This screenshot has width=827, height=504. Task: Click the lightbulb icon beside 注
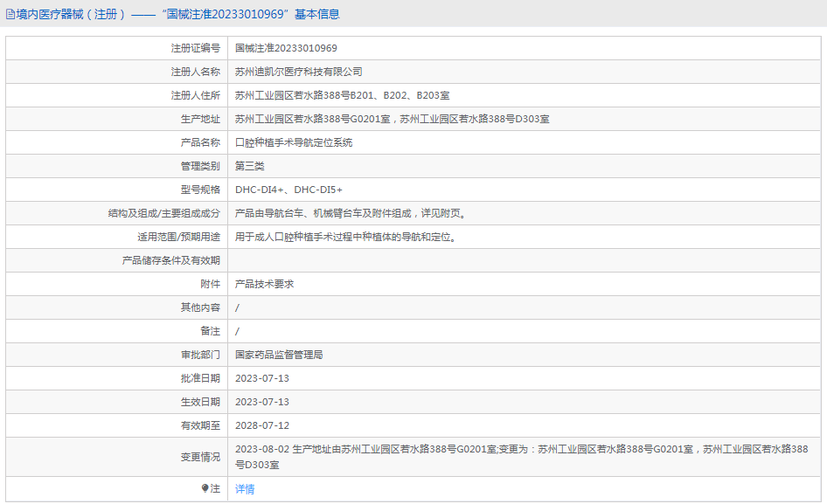[205, 488]
